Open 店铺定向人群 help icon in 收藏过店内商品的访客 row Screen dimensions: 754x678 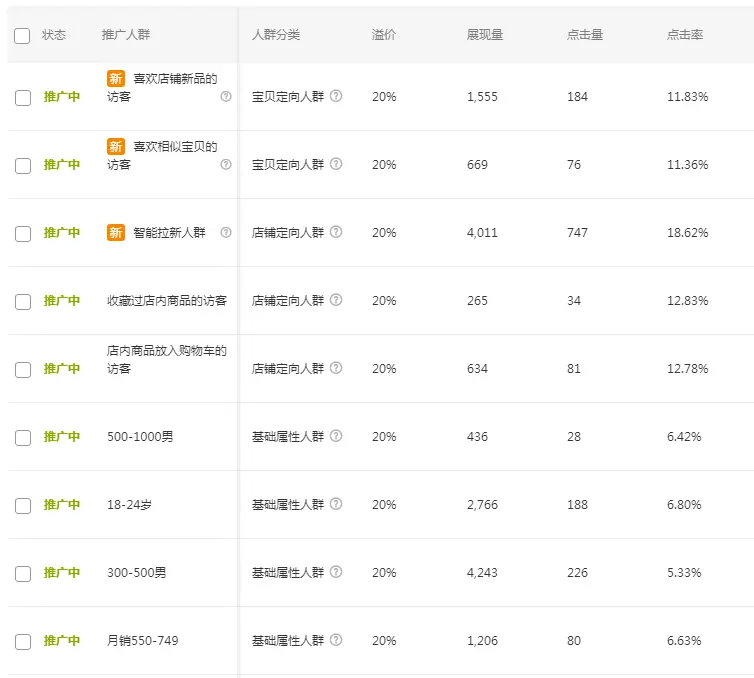pos(336,300)
